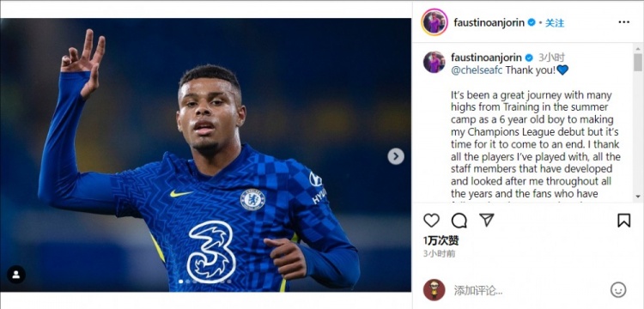The width and height of the screenshot is (644, 309).
Task: Like the post with heart icon
Action: tap(431, 221)
